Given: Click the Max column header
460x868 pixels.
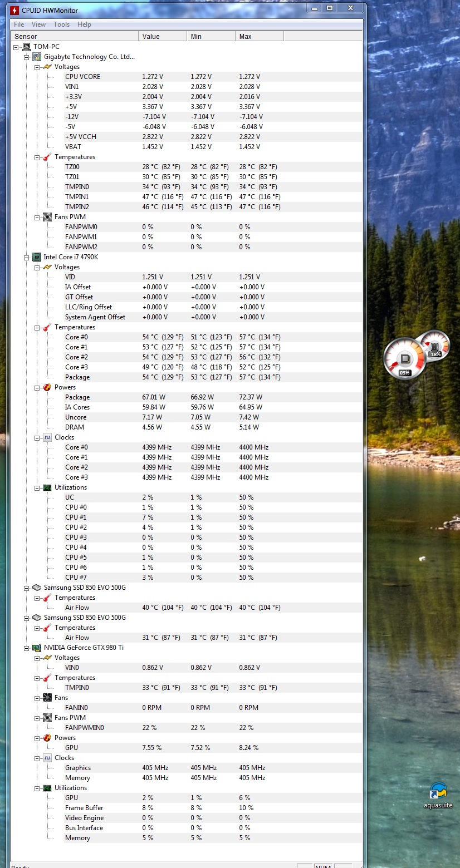Looking at the screenshot, I should pyautogui.click(x=260, y=36).
